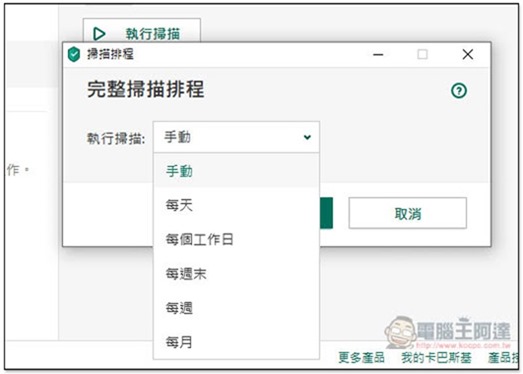Close the 掃描排程 dialog
This screenshot has width=523, height=374.
click(x=468, y=54)
